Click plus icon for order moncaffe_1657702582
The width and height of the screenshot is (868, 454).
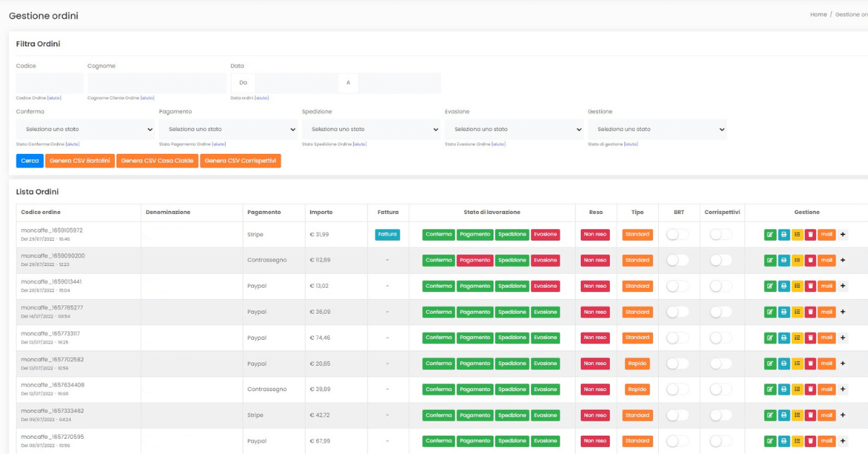[843, 364]
